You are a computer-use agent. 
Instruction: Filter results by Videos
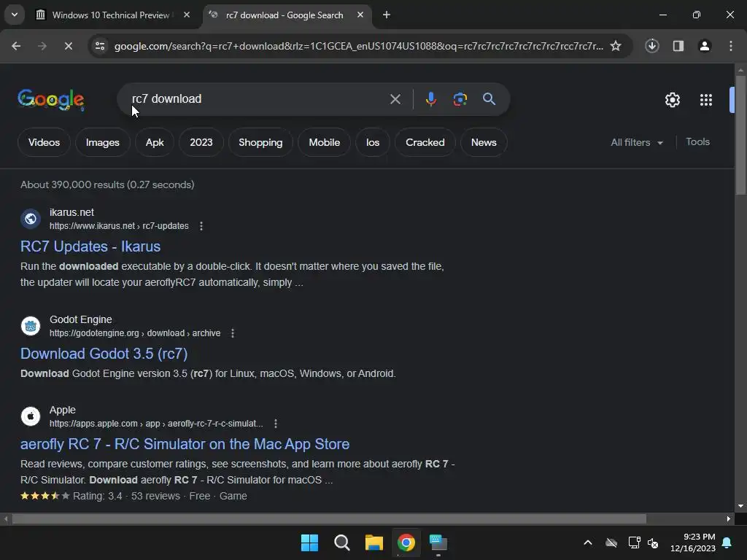click(x=44, y=142)
